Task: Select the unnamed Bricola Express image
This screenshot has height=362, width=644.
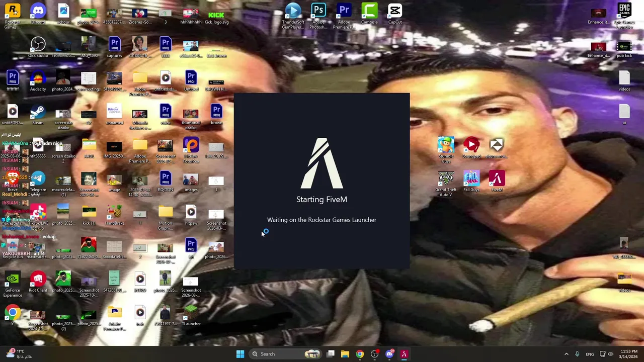Action: tap(115, 115)
